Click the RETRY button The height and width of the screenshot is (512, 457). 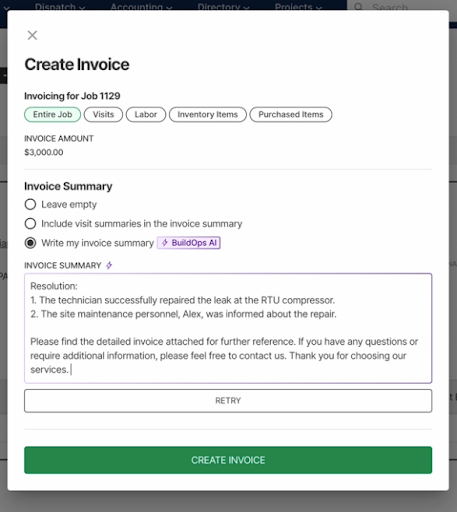coord(228,401)
